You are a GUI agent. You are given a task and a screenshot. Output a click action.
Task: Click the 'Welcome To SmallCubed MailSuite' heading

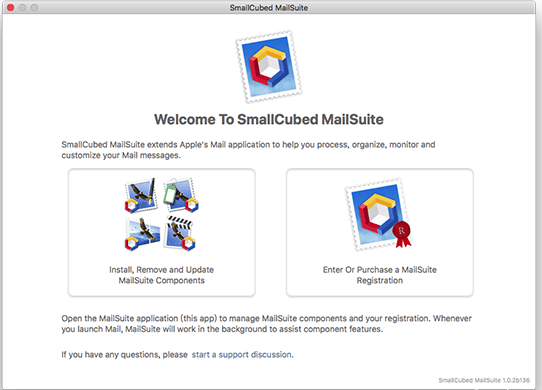(269, 120)
